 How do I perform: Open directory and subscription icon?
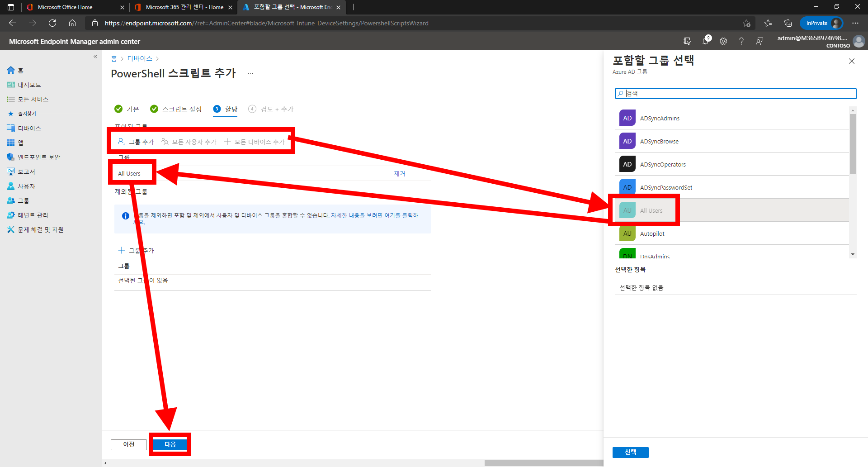[687, 41]
